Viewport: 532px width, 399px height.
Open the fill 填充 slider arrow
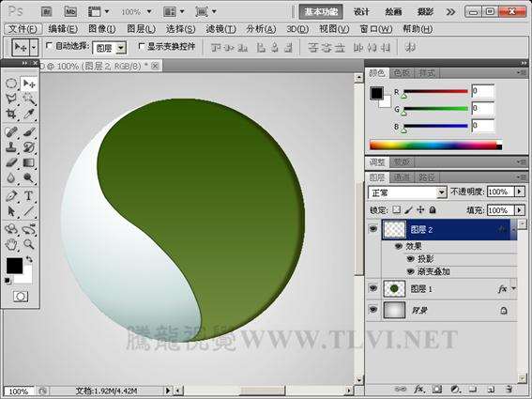520,210
